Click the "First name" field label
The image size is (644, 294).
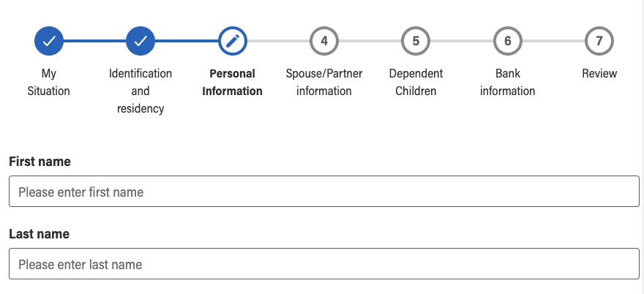(40, 162)
